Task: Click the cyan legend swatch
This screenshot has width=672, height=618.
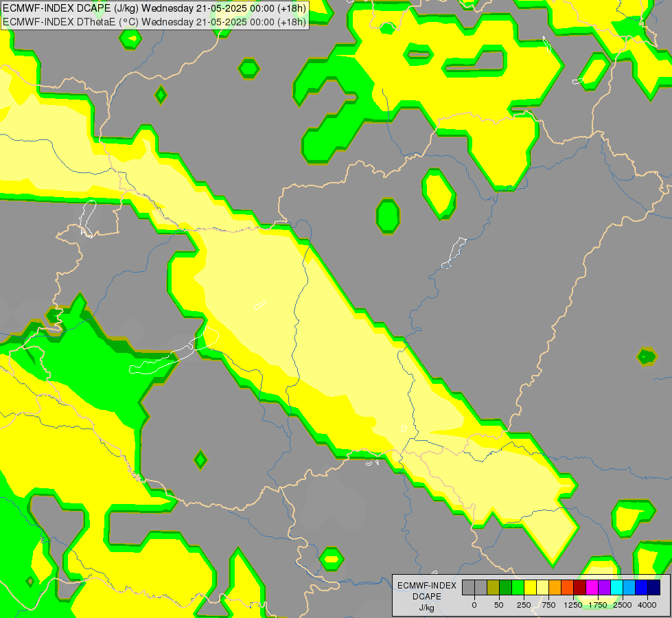Action: [616, 588]
